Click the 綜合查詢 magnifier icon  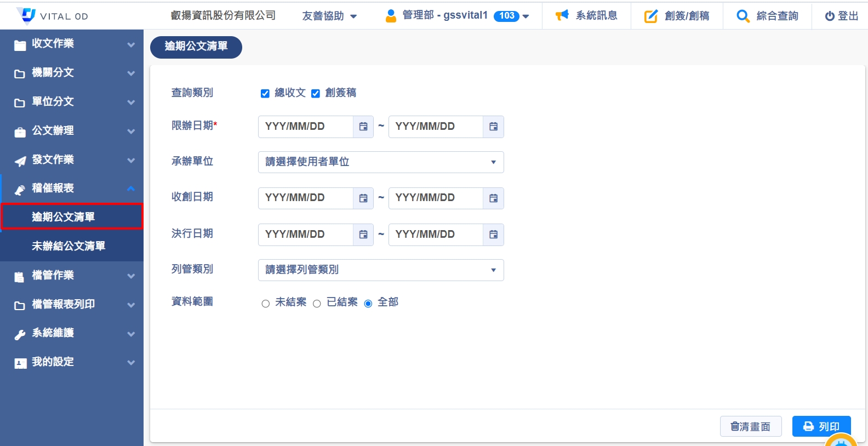tap(743, 16)
